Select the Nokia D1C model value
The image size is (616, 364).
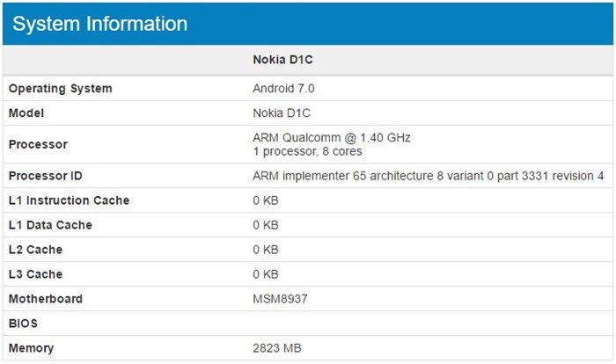point(282,113)
